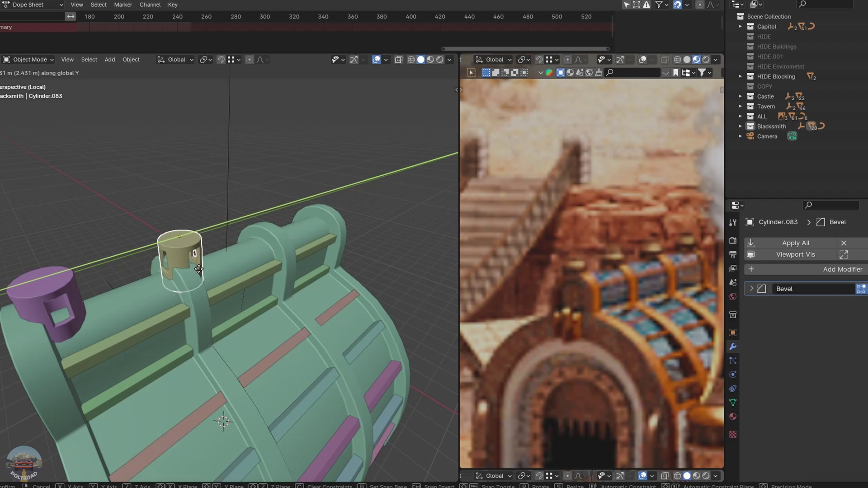Switch left viewport to solid shading
The height and width of the screenshot is (488, 868).
pos(420,60)
